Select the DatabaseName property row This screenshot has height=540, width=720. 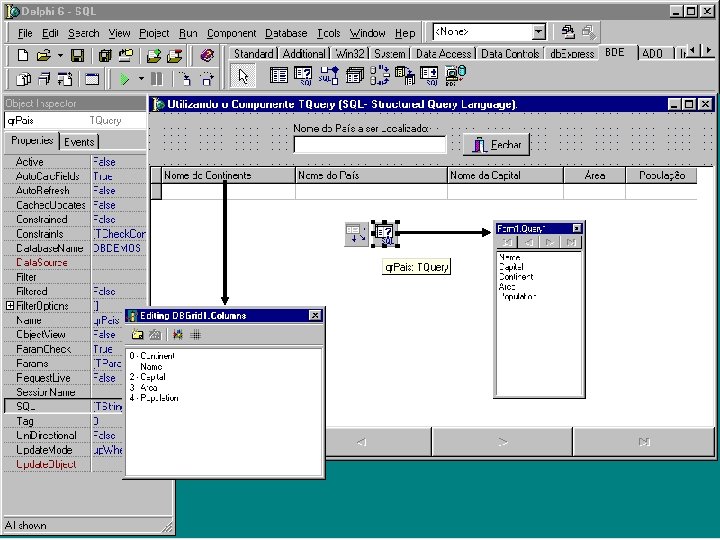[x=75, y=248]
